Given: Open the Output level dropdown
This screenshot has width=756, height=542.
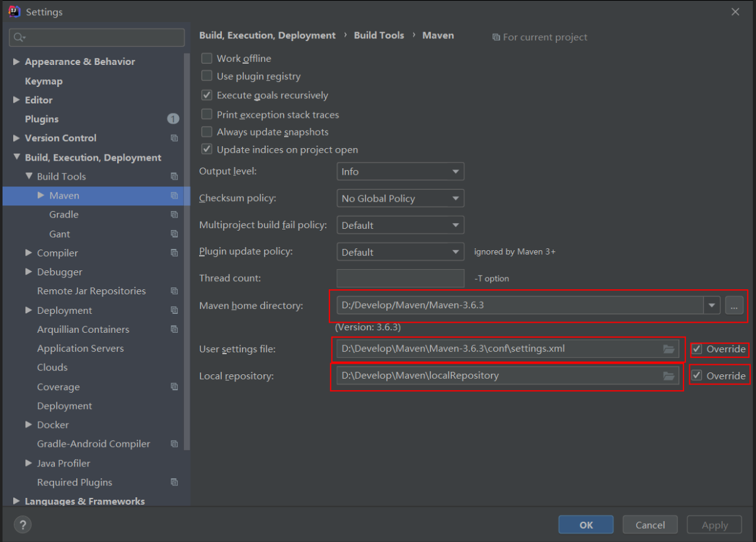Looking at the screenshot, I should point(401,171).
